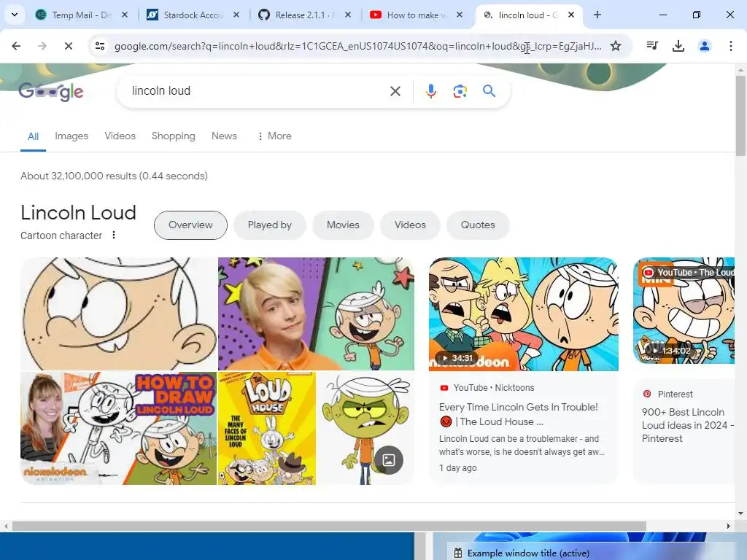The image size is (747, 560).
Task: Switch to the Temp Mail tab
Action: click(82, 15)
